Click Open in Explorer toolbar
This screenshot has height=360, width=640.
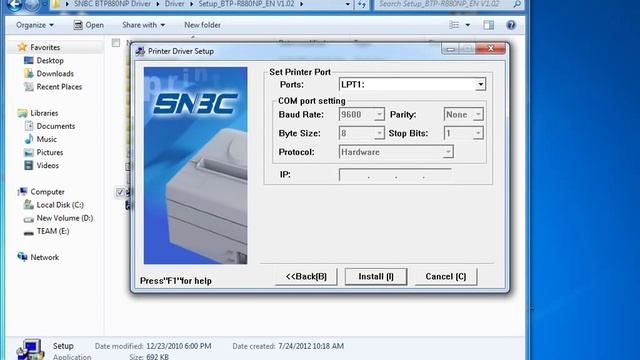click(x=89, y=25)
